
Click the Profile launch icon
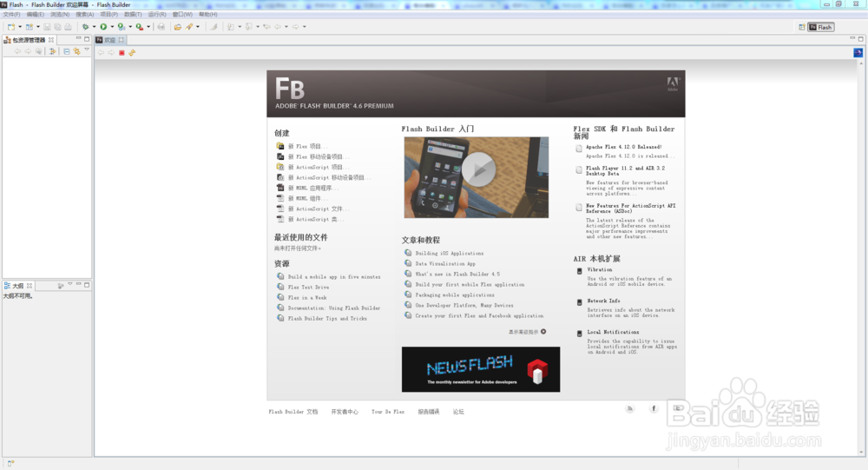(x=122, y=27)
